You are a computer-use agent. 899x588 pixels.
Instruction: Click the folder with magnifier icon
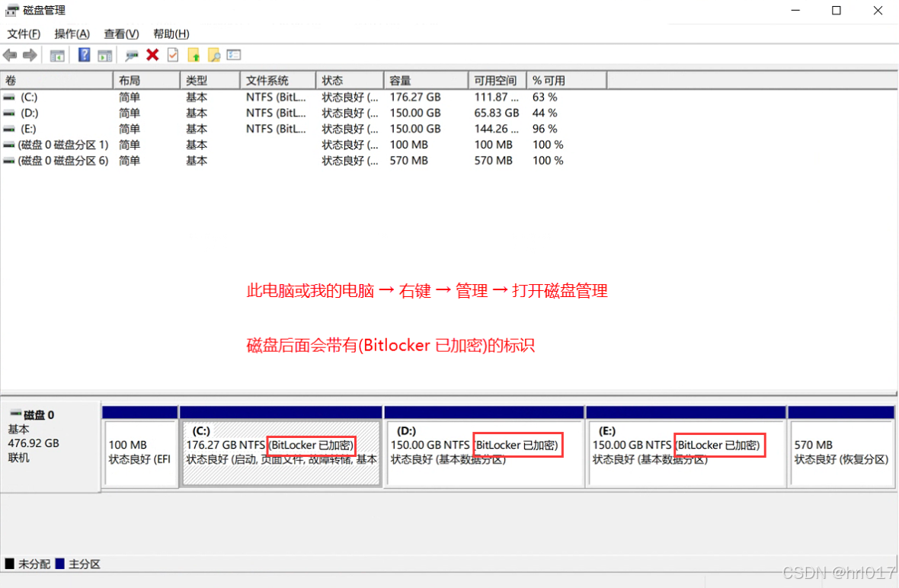[214, 55]
